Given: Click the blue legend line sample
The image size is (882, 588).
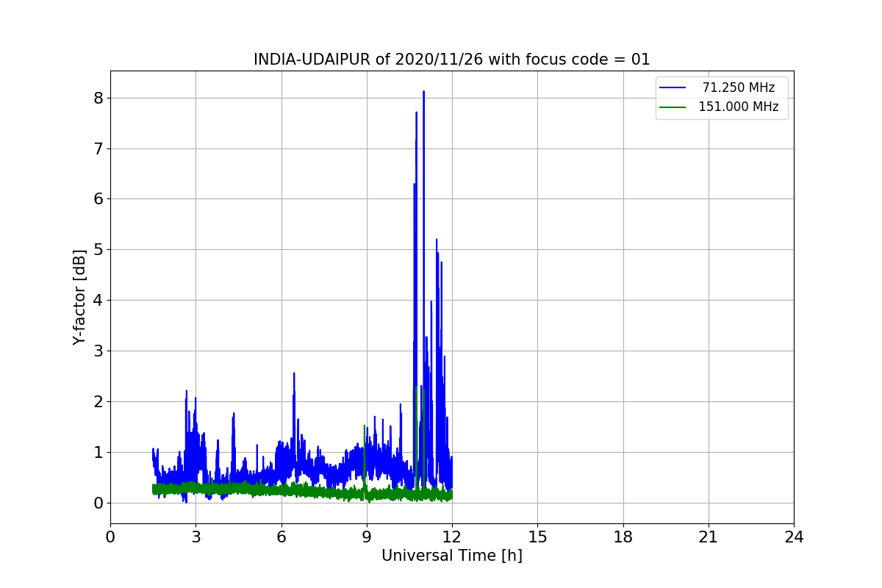Looking at the screenshot, I should click(x=673, y=88).
